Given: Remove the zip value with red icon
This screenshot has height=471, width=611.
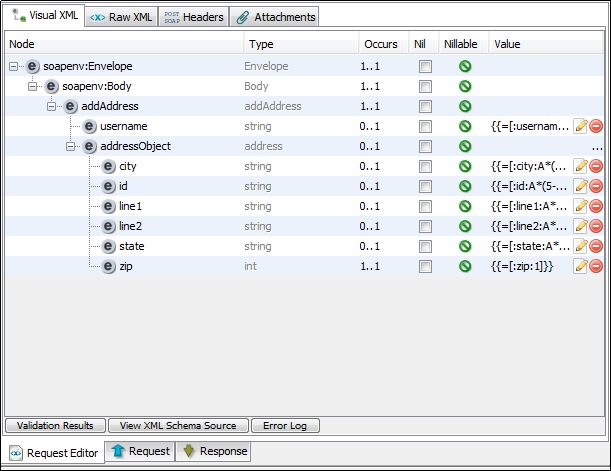Looking at the screenshot, I should (x=596, y=266).
